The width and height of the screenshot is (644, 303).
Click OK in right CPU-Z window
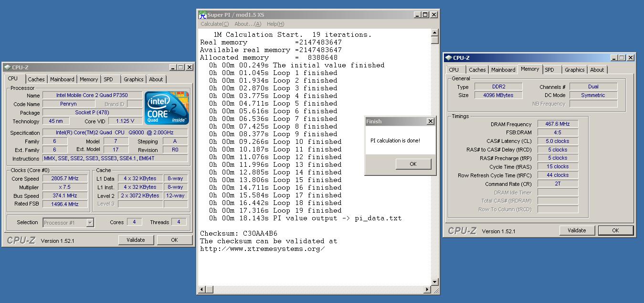615,230
